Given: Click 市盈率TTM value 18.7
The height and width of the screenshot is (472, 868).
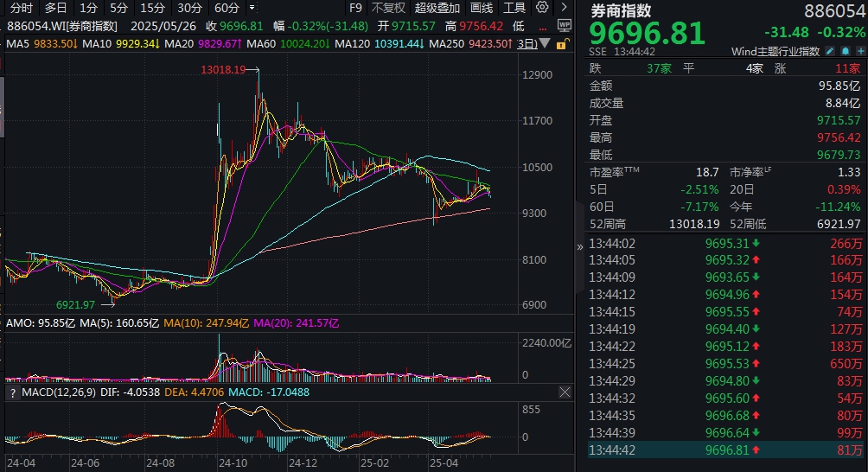Looking at the screenshot, I should tap(707, 172).
